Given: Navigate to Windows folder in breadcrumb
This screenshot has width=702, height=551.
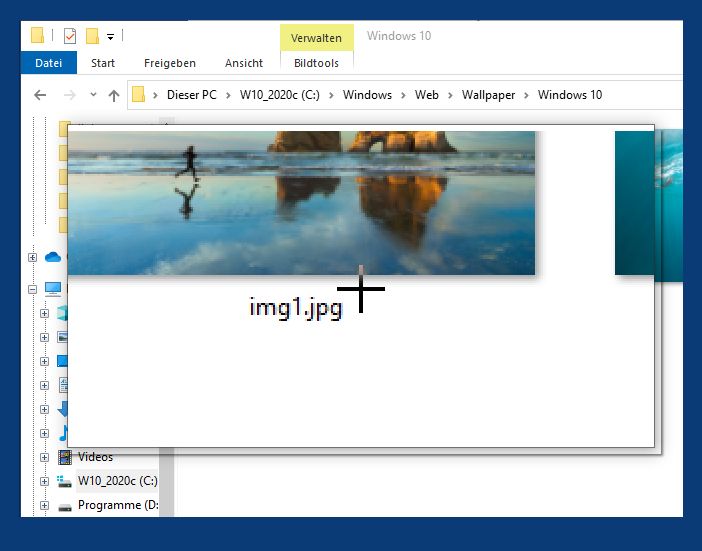Looking at the screenshot, I should pos(367,95).
